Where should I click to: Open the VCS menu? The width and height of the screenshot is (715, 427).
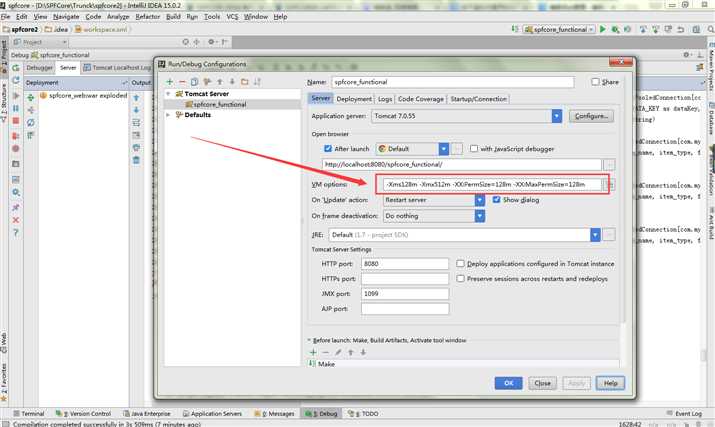coord(232,16)
